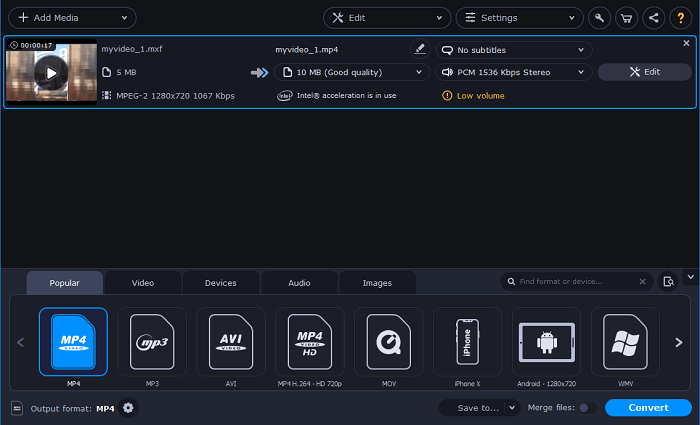Open the help question mark icon

(680, 18)
